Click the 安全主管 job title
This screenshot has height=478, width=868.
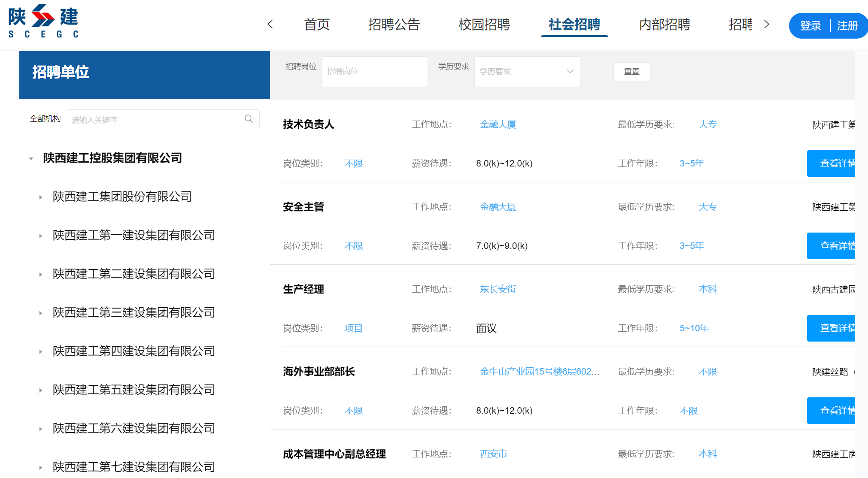pyautogui.click(x=303, y=207)
